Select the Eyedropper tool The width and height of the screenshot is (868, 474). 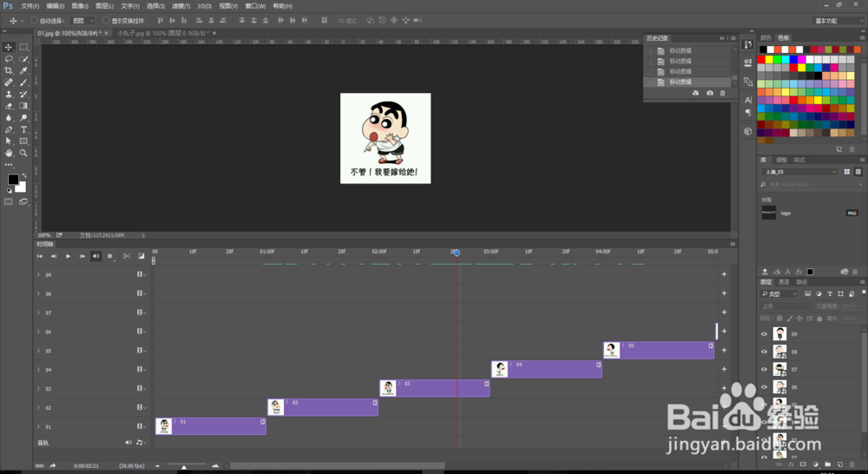click(x=23, y=70)
